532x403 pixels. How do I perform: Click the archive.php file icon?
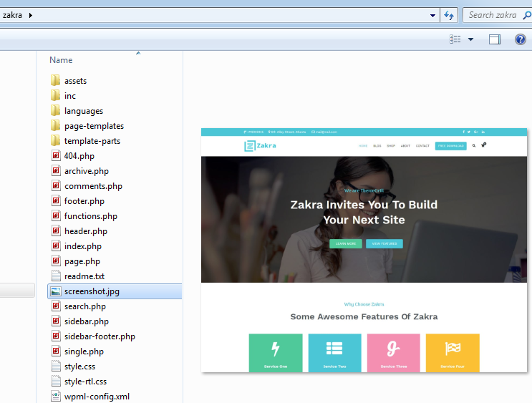point(56,170)
